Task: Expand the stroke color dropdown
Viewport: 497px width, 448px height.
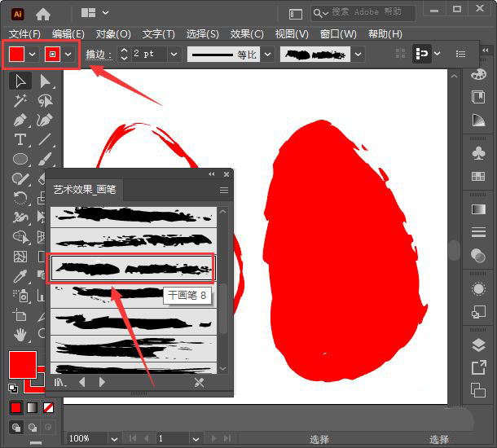Action: pyautogui.click(x=68, y=55)
